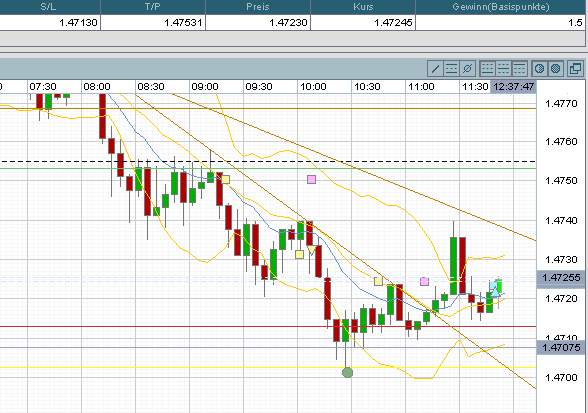Click the 09:30 time axis label
Screen dimensions: 588x413
point(259,87)
